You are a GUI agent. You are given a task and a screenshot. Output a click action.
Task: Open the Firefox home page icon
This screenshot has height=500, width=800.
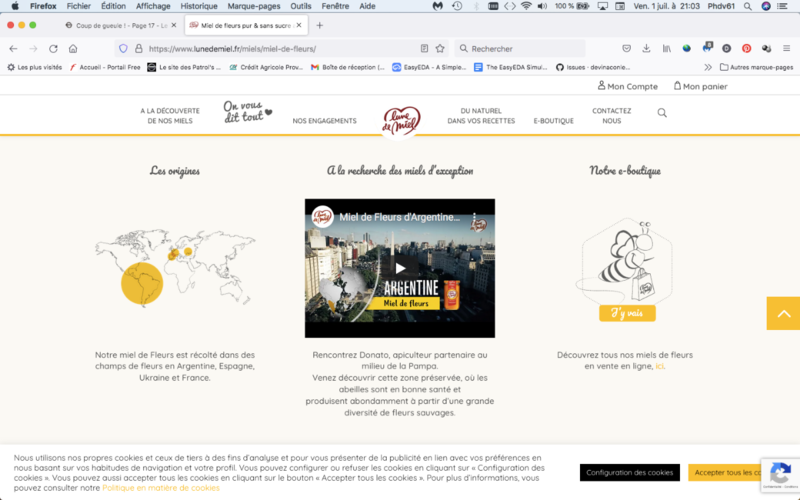coord(73,48)
